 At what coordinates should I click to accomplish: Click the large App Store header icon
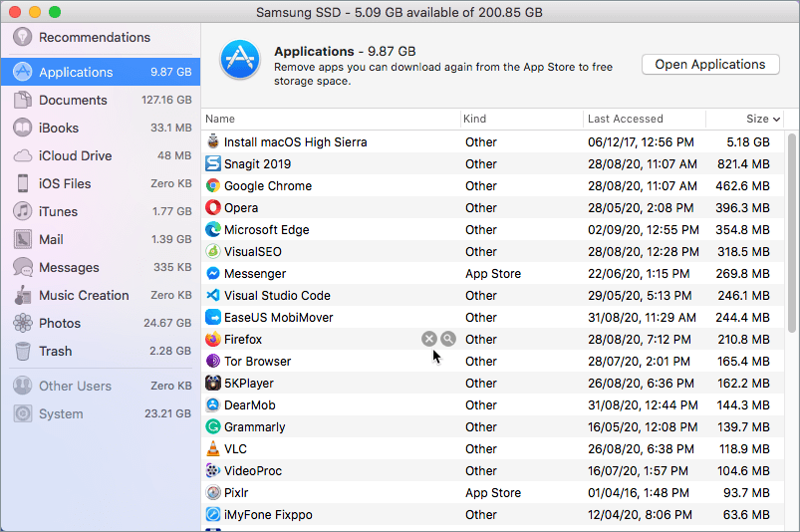[240, 60]
